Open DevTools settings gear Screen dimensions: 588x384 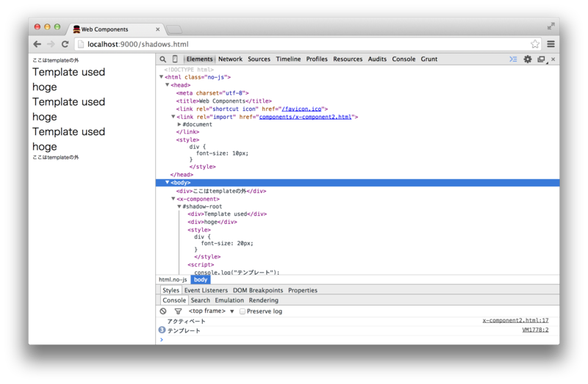click(x=527, y=59)
